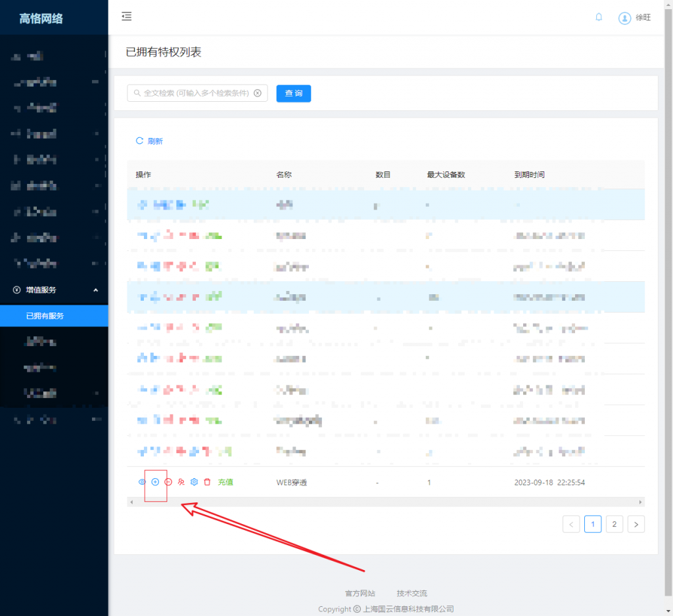Click the next page arrow

click(x=636, y=523)
